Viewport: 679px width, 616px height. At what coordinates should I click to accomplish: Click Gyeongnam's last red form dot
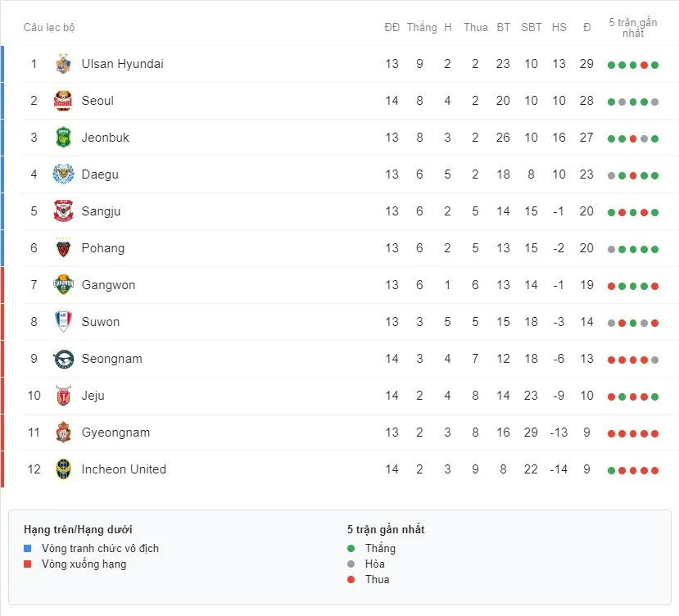[x=654, y=433]
